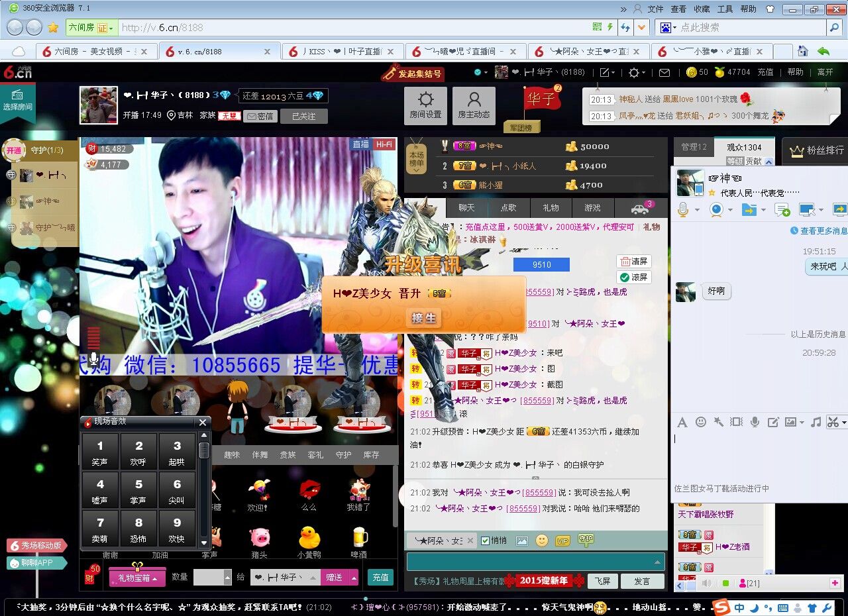This screenshot has height=616, width=848.
Task: Open the header settings gear dropdown
Action: point(637,72)
